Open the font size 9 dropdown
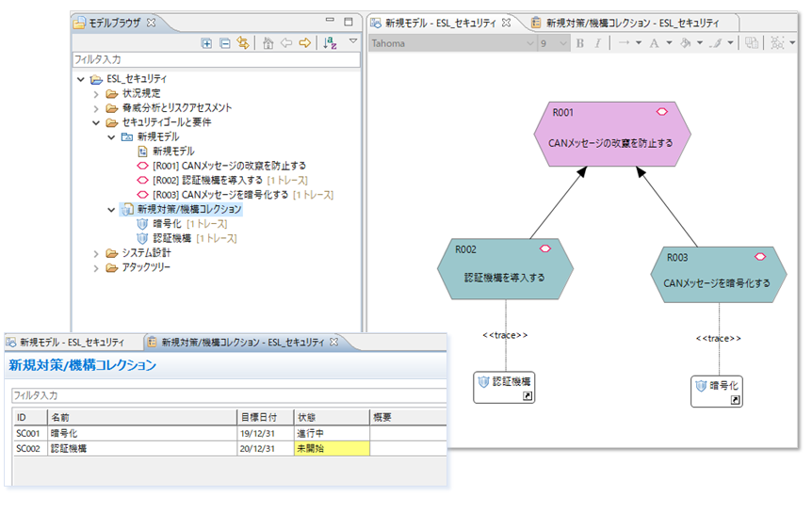The image size is (812, 512). pyautogui.click(x=563, y=43)
